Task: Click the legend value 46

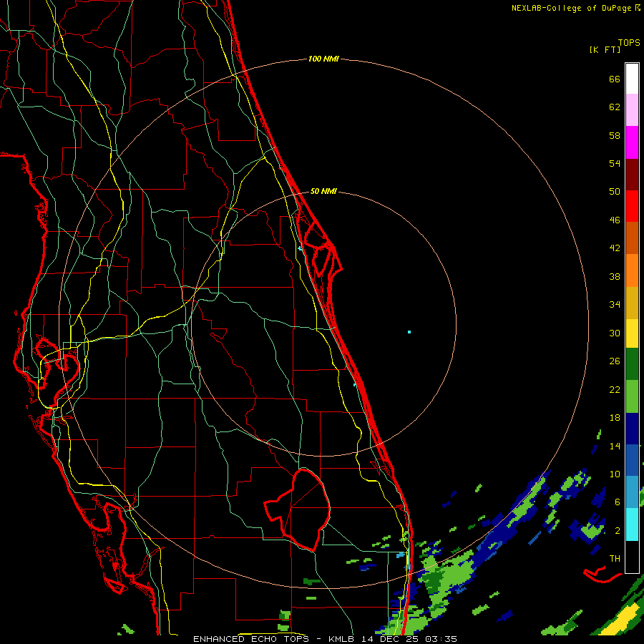Action: 615,220
